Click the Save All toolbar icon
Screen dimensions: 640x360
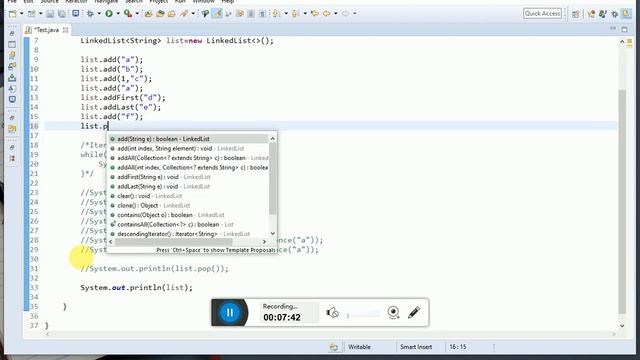62,13
